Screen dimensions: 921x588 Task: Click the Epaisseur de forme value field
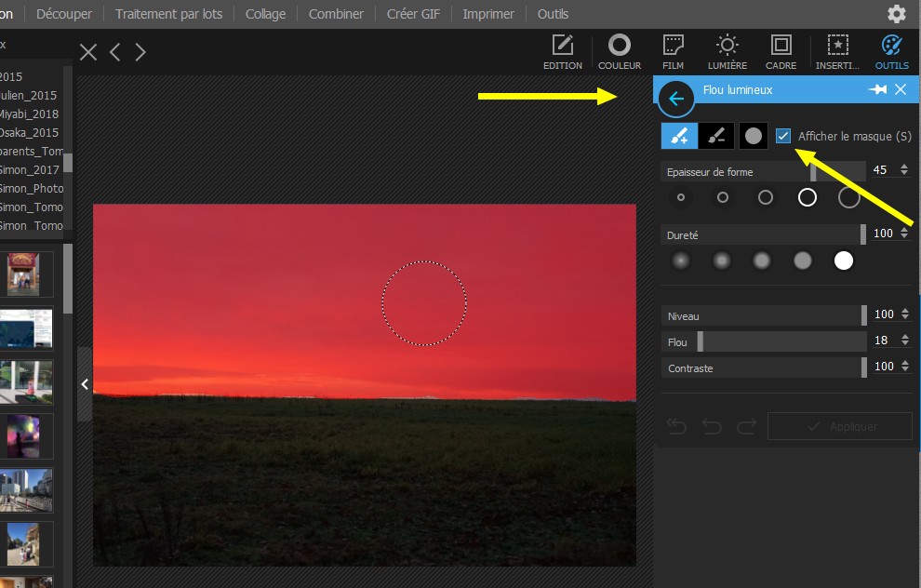(x=880, y=169)
